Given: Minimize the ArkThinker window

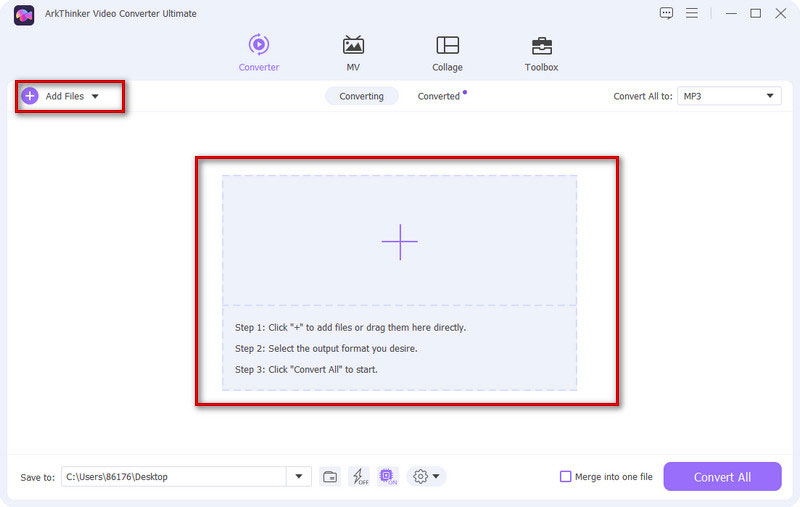Looking at the screenshot, I should 731,14.
